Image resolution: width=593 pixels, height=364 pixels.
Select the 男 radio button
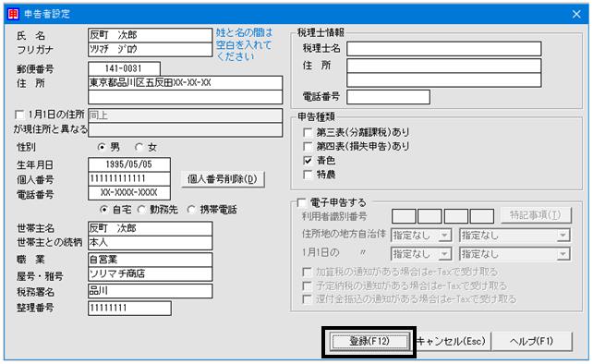coord(102,147)
